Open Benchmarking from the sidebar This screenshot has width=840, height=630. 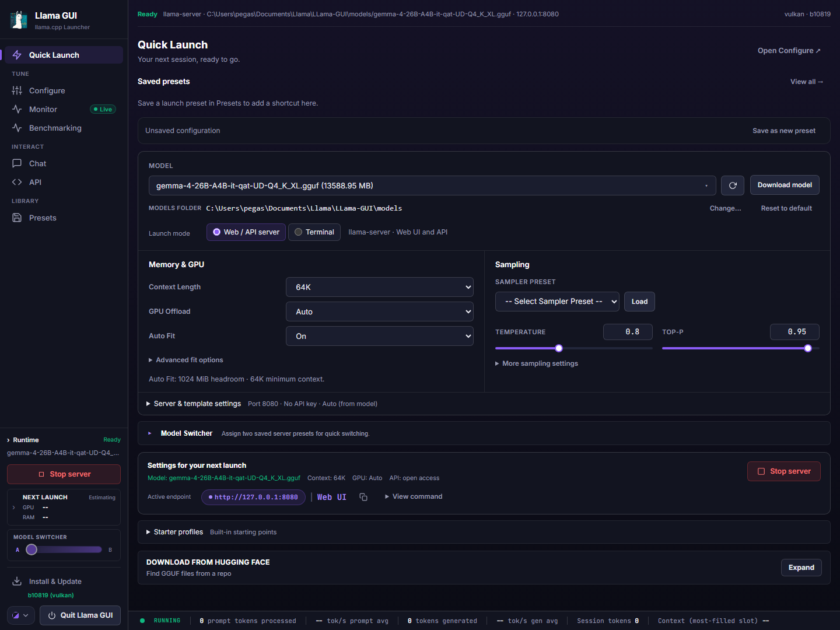(x=64, y=128)
